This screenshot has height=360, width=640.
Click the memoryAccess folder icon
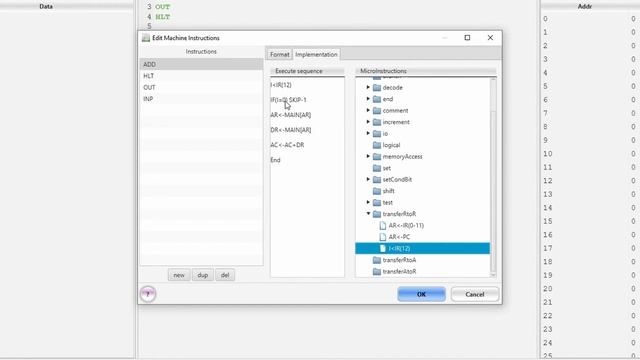tap(377, 156)
